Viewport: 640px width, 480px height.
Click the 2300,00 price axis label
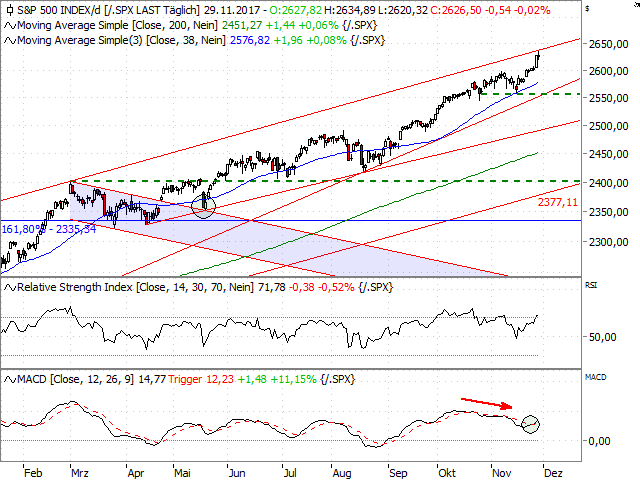608,242
